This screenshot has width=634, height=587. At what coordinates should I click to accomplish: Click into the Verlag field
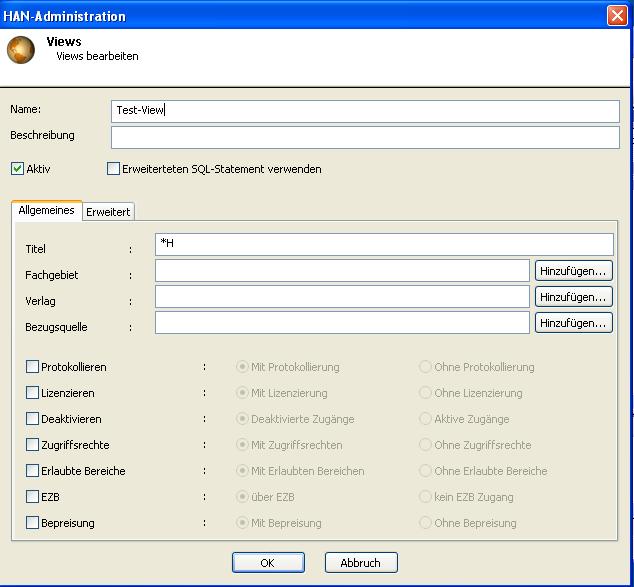point(342,296)
